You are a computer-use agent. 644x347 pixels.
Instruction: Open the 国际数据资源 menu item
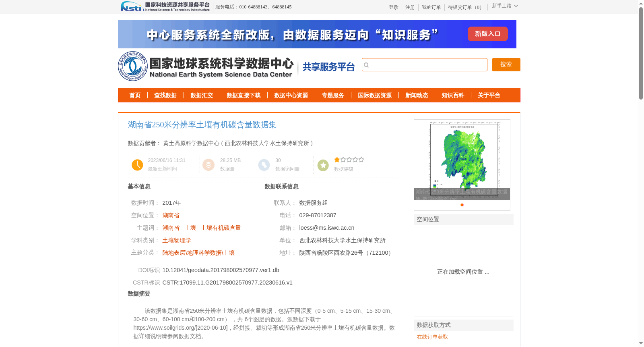pos(375,96)
